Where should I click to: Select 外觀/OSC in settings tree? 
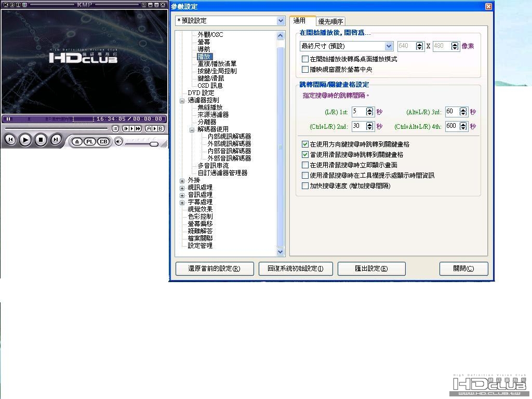point(210,35)
